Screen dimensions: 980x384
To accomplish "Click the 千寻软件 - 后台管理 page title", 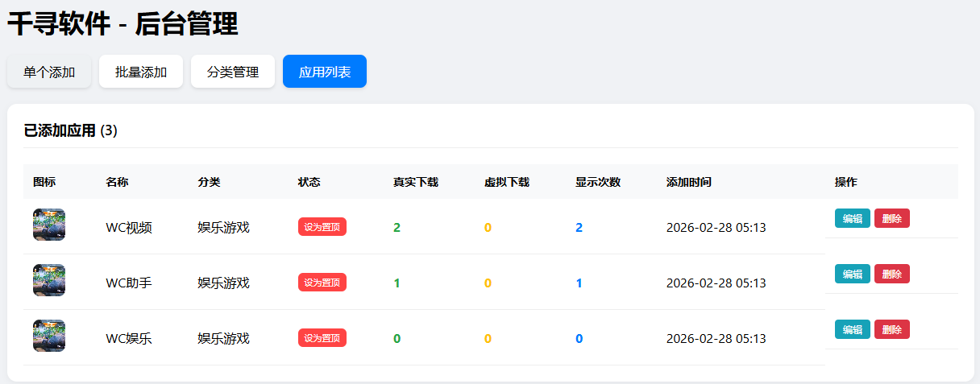I will coord(123,24).
